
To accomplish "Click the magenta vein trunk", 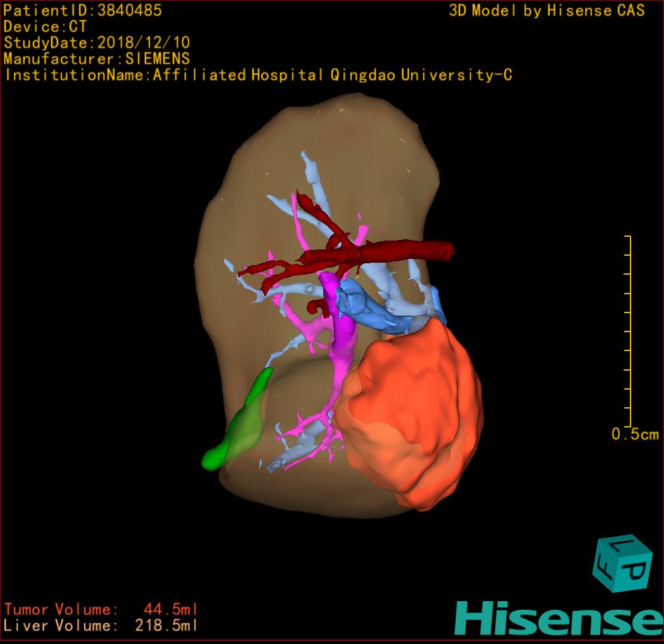I will pos(343,328).
